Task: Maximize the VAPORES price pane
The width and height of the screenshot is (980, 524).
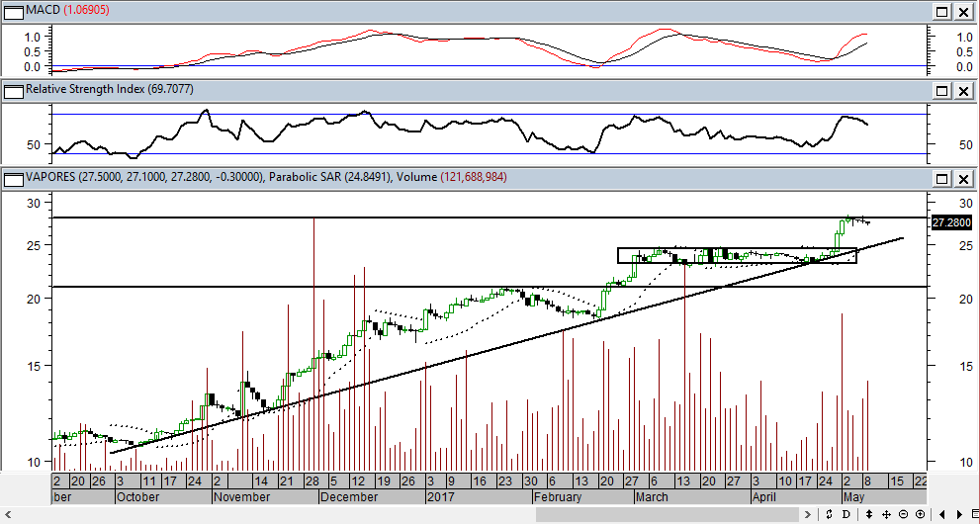Action: (x=942, y=179)
